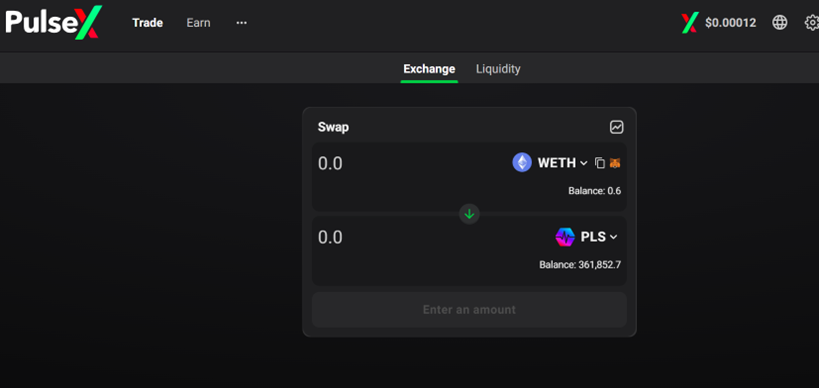Open the settings gear icon
819x388 pixels.
(812, 22)
